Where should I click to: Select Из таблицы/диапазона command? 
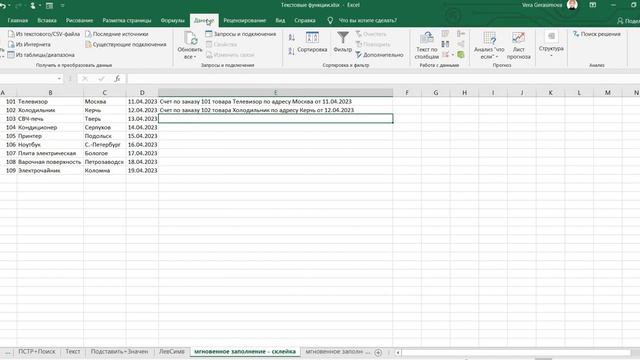pyautogui.click(x=41, y=55)
